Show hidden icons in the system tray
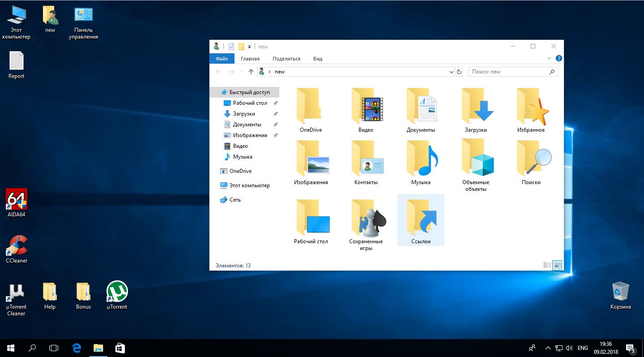This screenshot has height=357, width=644. 548,348
